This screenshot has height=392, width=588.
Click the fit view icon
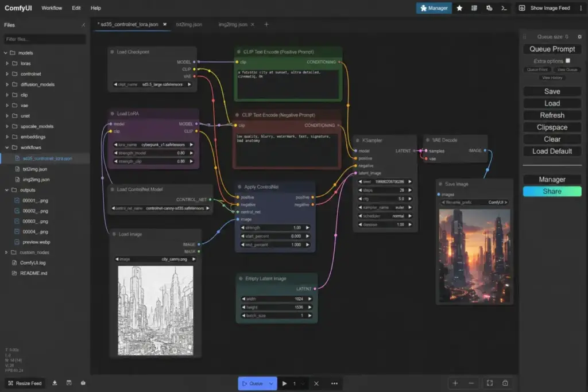pyautogui.click(x=490, y=383)
